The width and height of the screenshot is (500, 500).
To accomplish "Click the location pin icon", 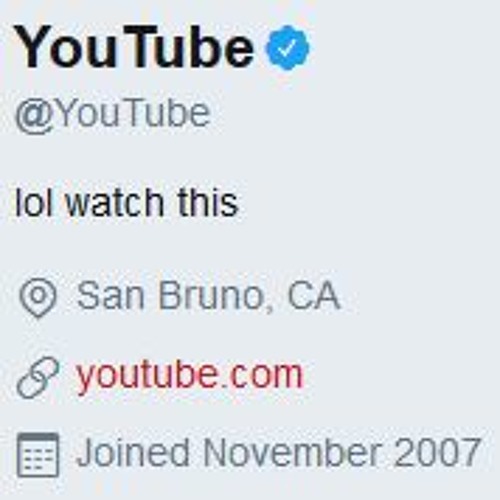I will (x=38, y=298).
